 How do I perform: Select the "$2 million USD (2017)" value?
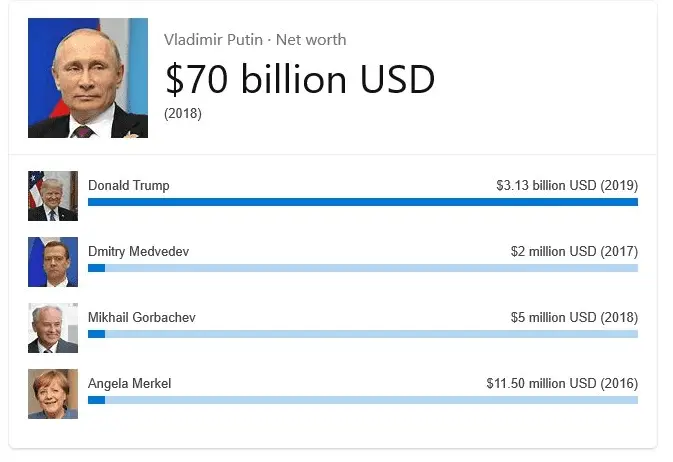pyautogui.click(x=574, y=251)
